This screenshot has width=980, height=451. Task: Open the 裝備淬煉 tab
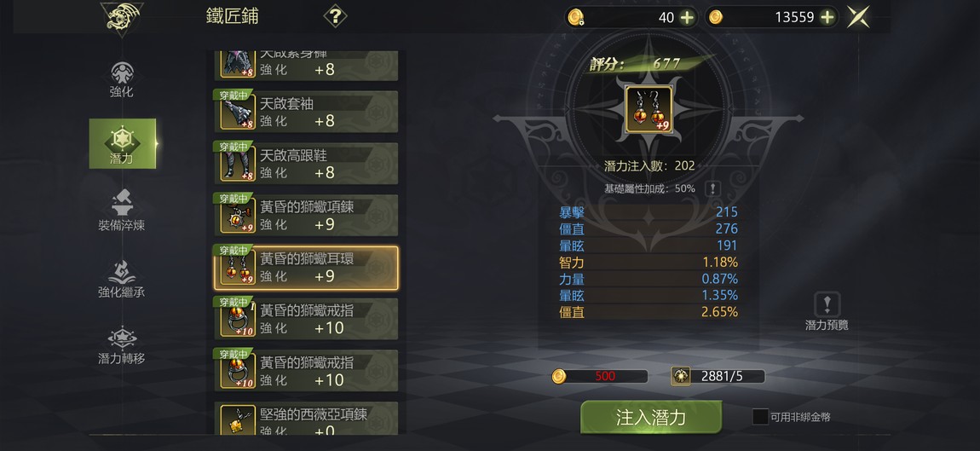(122, 211)
